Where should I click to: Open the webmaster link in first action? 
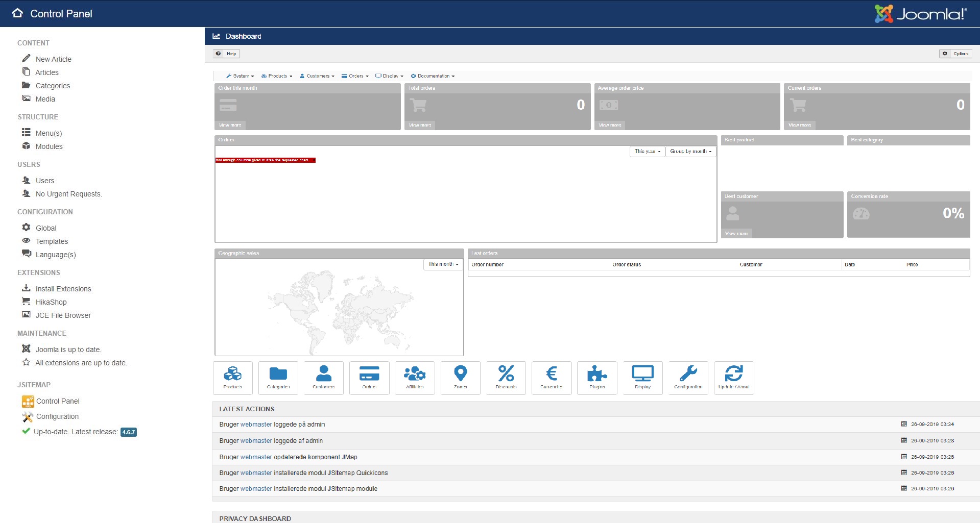256,425
